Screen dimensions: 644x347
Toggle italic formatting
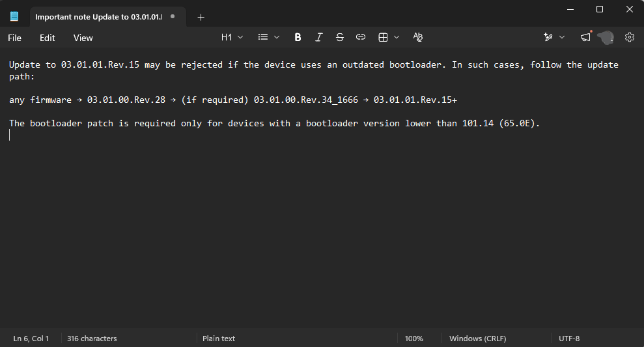pyautogui.click(x=318, y=37)
